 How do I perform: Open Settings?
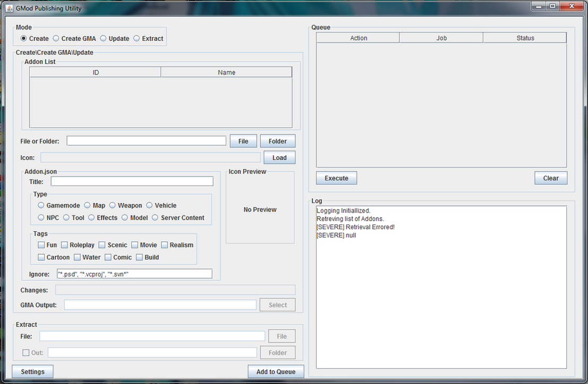click(x=32, y=372)
